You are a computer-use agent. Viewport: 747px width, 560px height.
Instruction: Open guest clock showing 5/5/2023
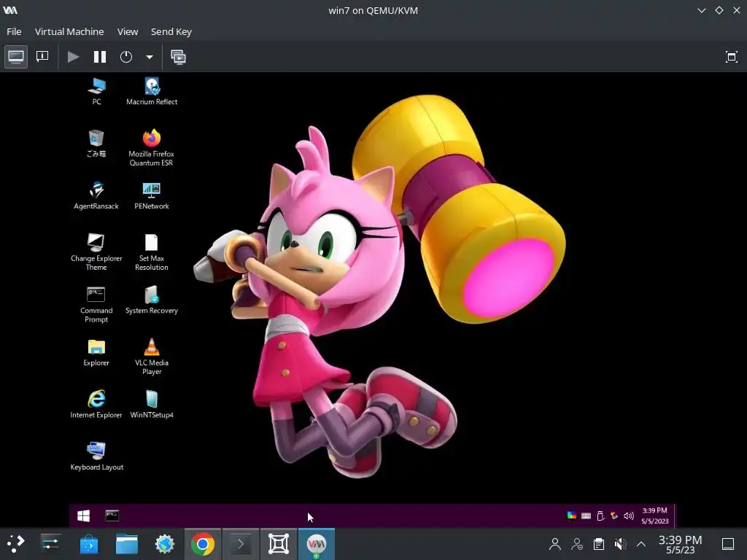coord(654,516)
